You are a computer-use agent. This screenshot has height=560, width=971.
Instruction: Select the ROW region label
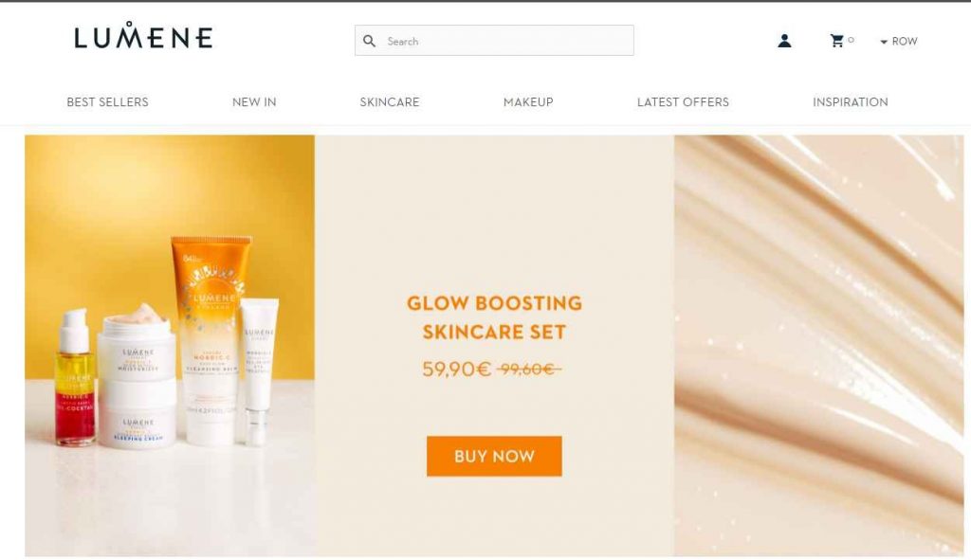pyautogui.click(x=904, y=42)
